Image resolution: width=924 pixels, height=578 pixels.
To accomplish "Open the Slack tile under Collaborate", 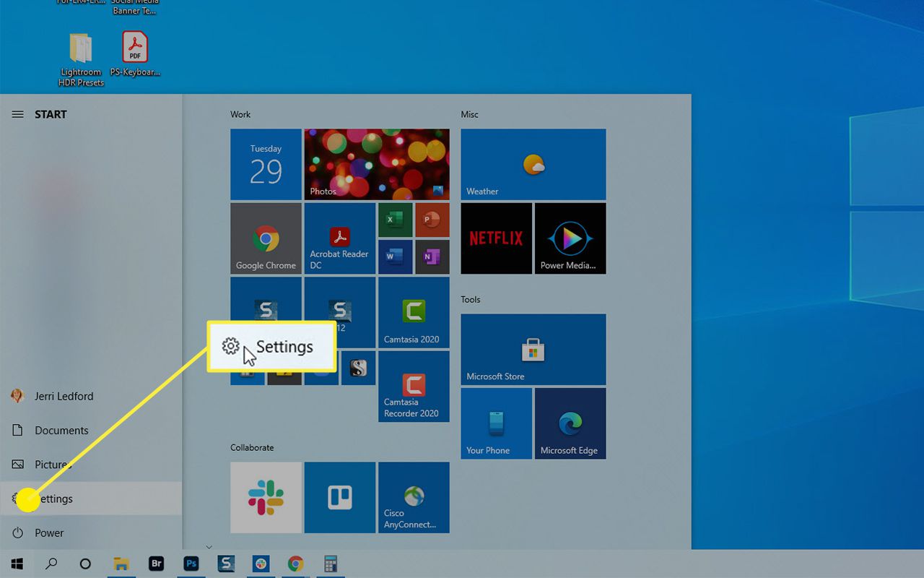I will (x=266, y=498).
